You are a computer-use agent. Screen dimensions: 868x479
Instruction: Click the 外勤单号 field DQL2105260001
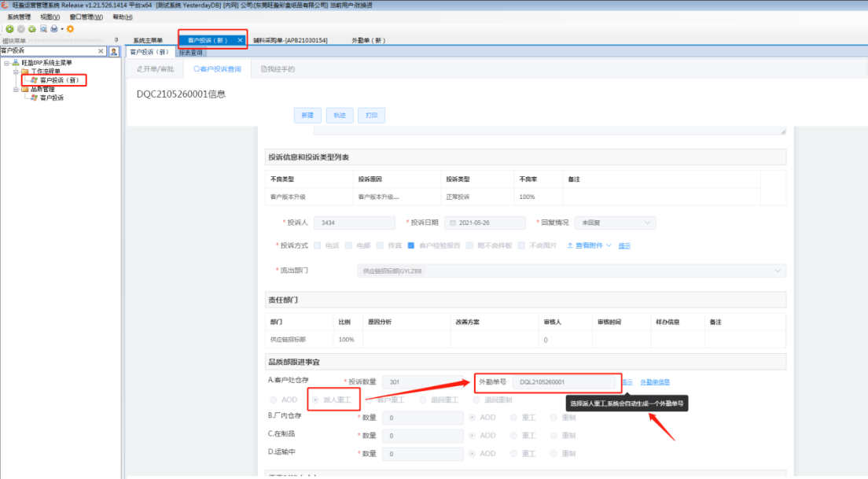point(564,382)
